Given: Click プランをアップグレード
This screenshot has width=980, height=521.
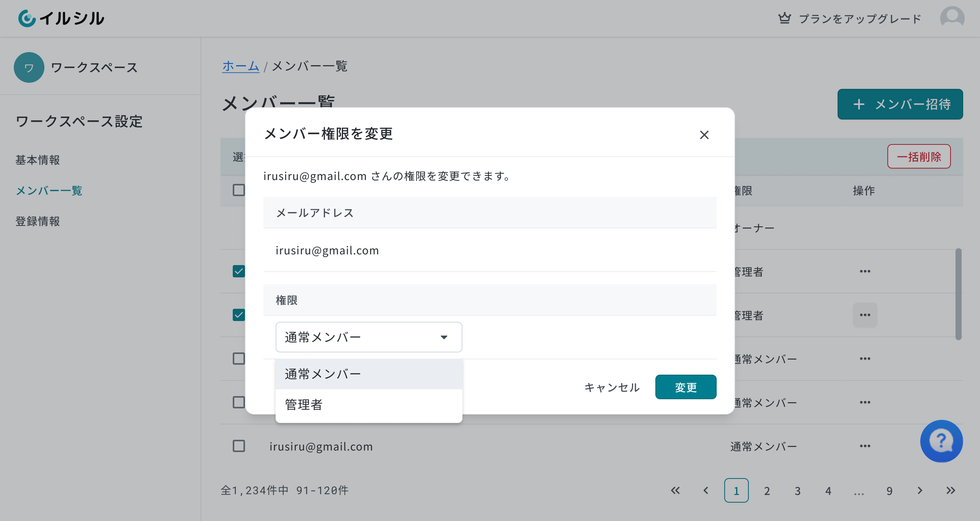Looking at the screenshot, I should point(860,18).
